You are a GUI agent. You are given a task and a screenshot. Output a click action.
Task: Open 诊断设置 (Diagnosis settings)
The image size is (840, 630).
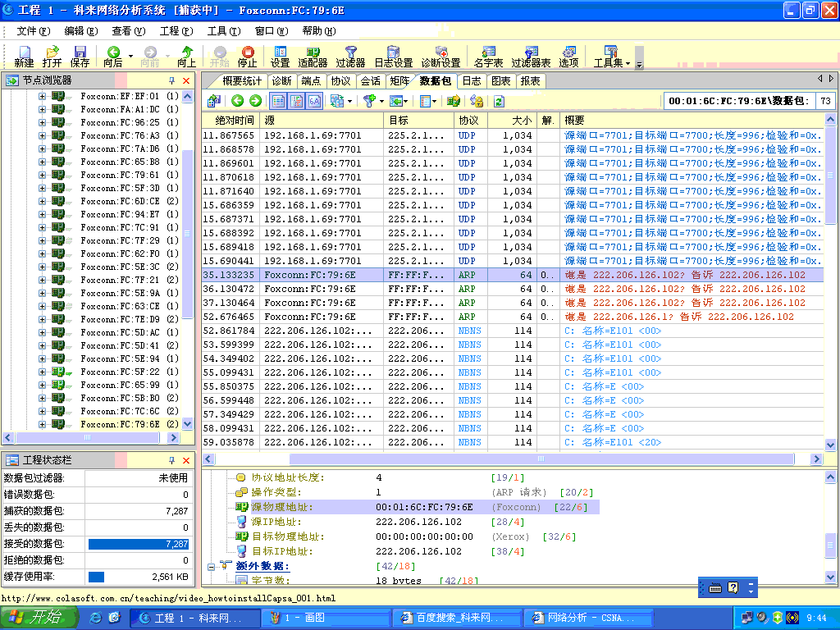tap(441, 56)
